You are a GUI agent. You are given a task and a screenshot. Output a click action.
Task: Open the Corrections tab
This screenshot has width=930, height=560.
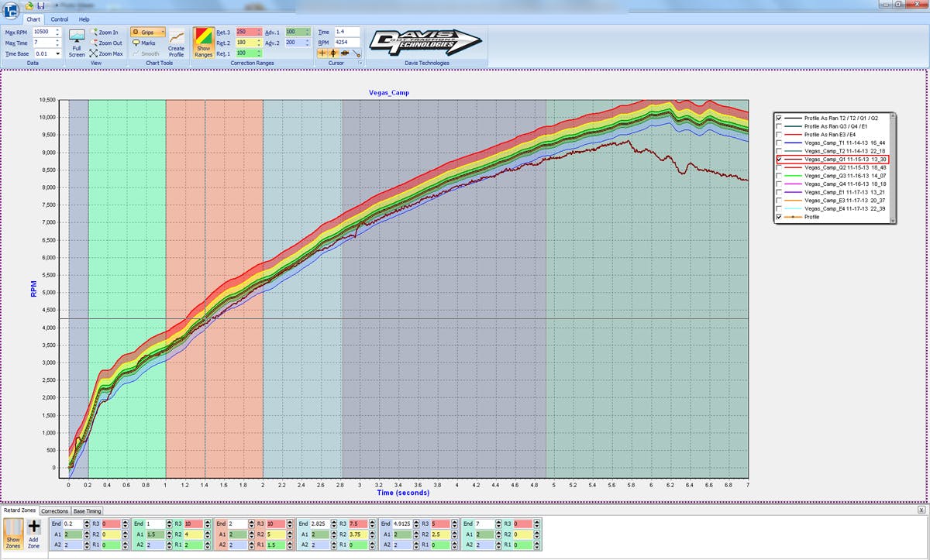(54, 511)
